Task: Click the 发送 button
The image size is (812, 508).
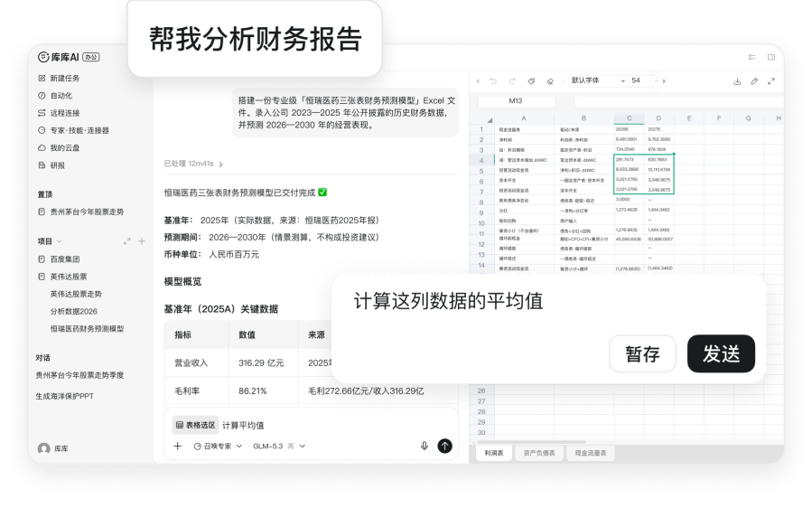Action: tap(721, 354)
